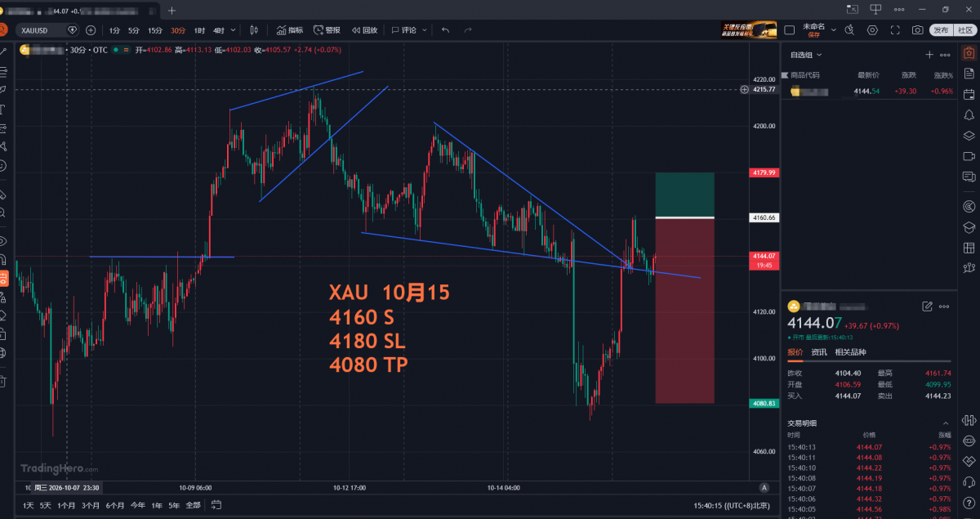Switch to 1分 timeframe
The image size is (980, 519).
[114, 30]
